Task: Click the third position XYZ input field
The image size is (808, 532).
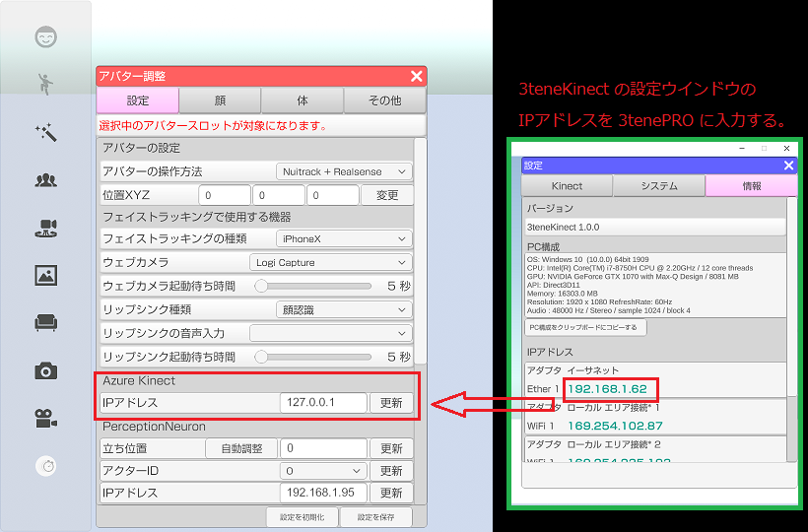Action: coord(332,195)
